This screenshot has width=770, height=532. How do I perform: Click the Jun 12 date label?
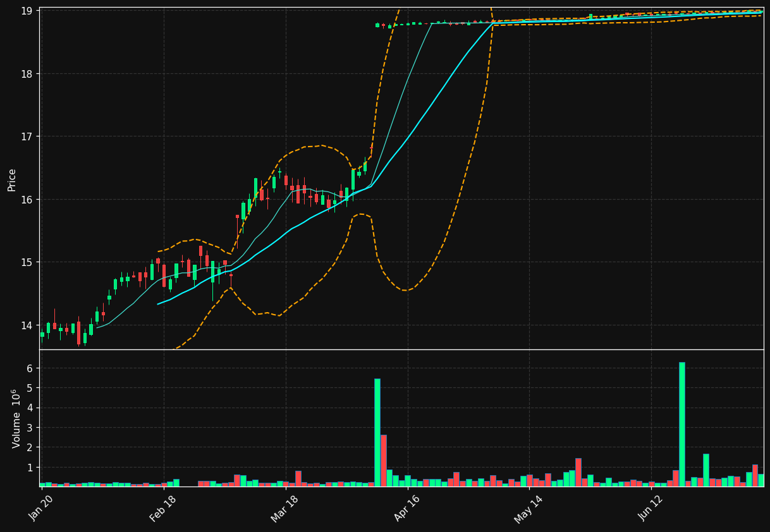point(650,508)
